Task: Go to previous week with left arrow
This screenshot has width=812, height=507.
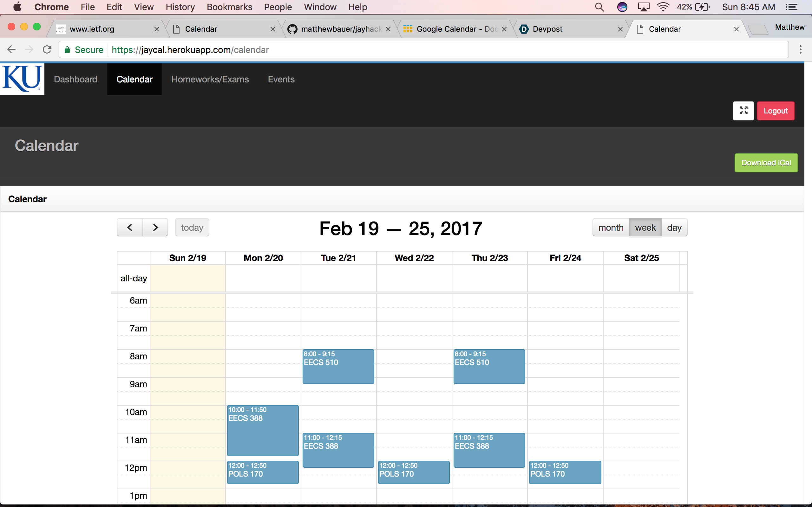Action: coord(129,227)
